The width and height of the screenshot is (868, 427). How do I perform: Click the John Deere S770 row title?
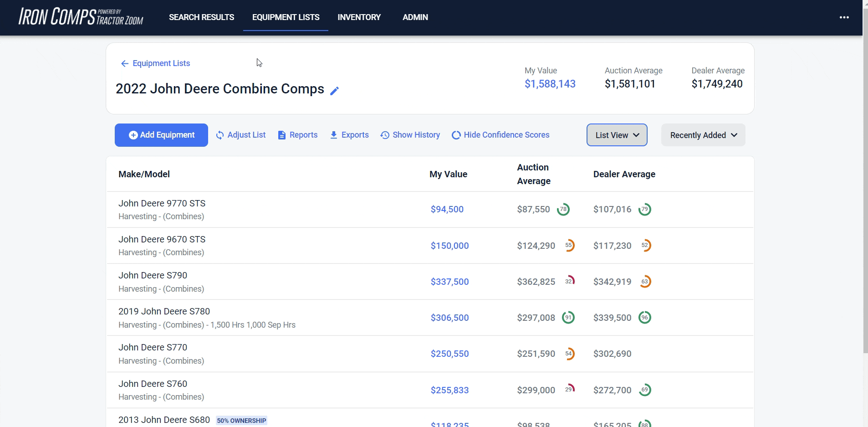click(x=153, y=347)
